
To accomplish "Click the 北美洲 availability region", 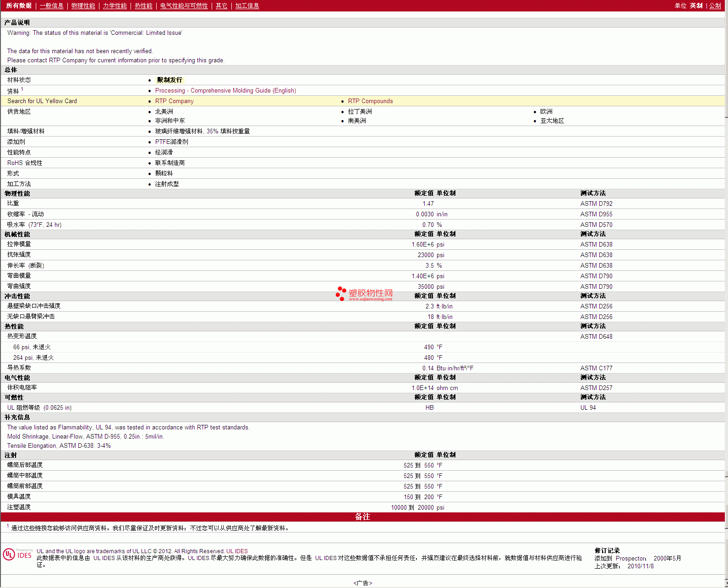I will [164, 112].
